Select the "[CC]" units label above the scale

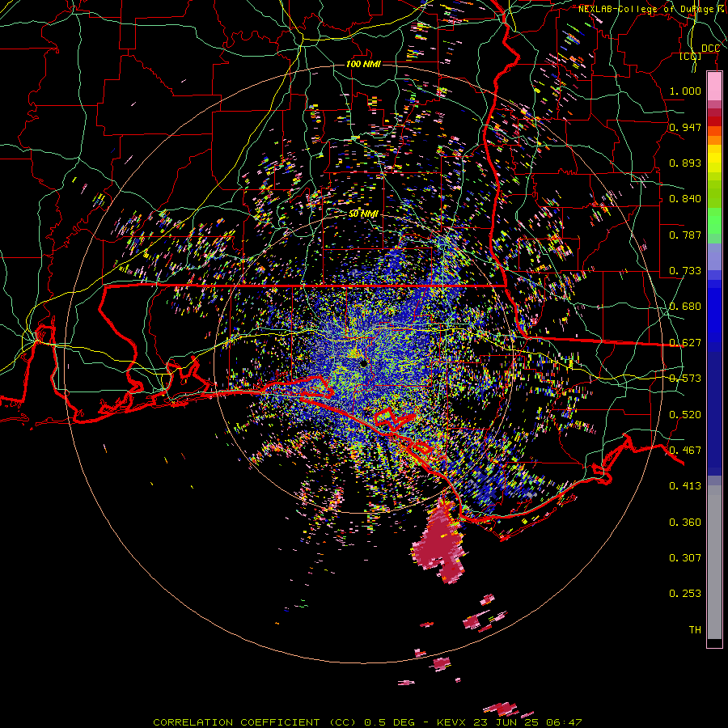(691, 56)
